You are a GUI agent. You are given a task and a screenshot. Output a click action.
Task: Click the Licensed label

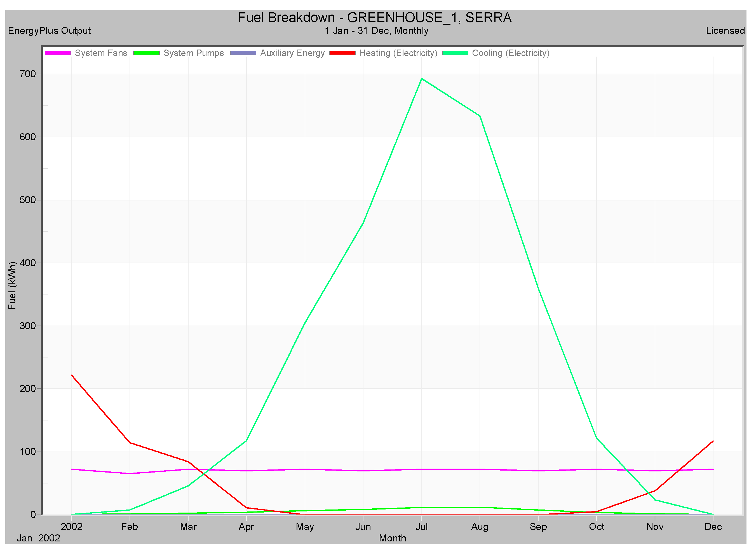(726, 31)
